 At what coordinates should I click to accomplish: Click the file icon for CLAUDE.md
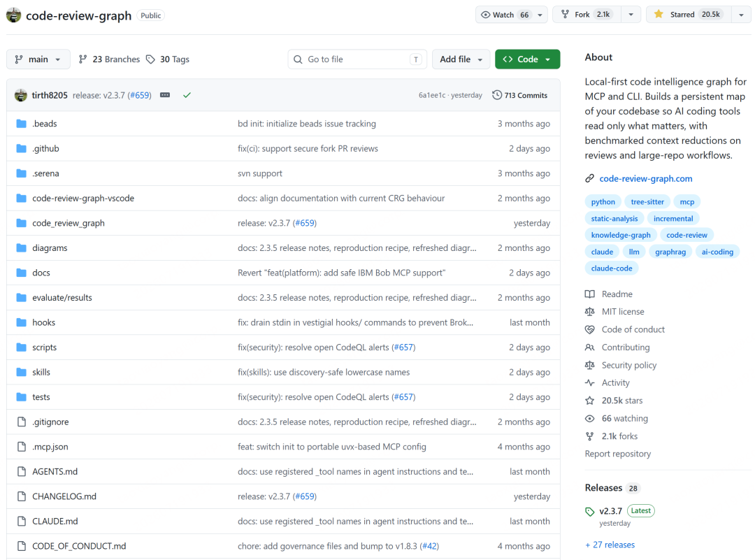tap(21, 521)
